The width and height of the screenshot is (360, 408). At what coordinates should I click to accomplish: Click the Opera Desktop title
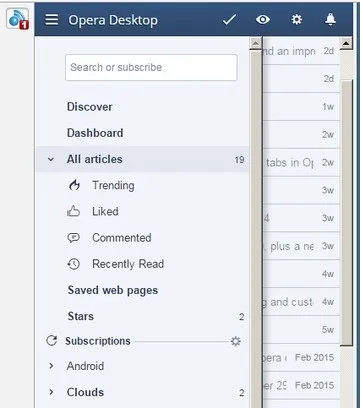click(x=113, y=20)
